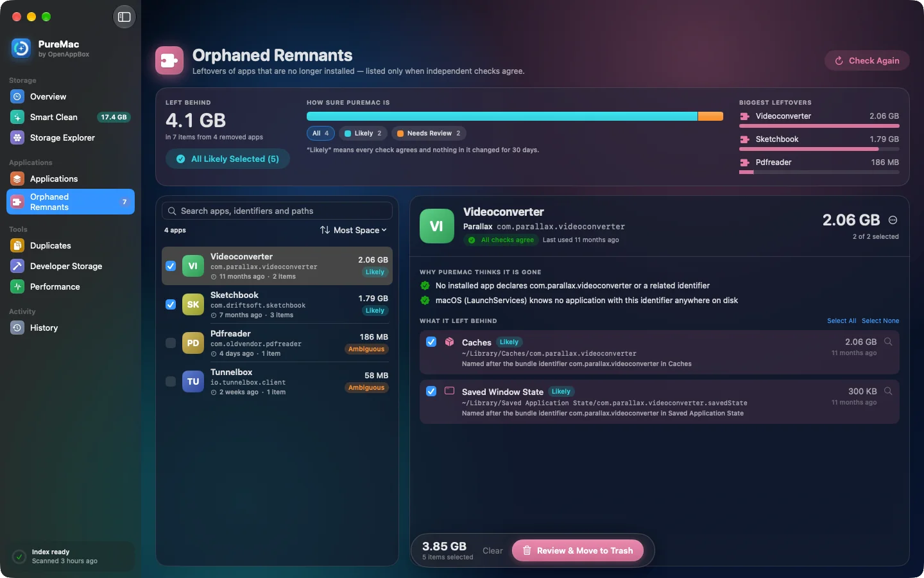
Task: Reveal Caches item with magnifier icon
Action: [x=888, y=342]
